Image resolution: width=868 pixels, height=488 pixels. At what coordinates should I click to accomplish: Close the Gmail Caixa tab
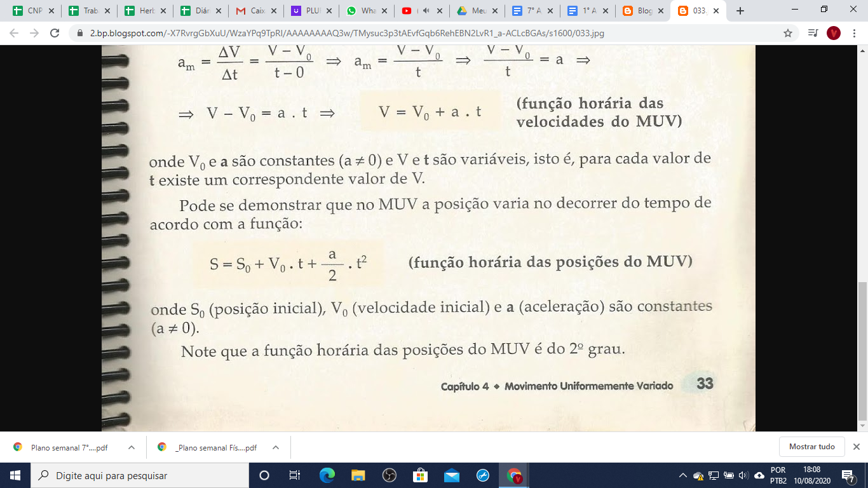tap(273, 11)
